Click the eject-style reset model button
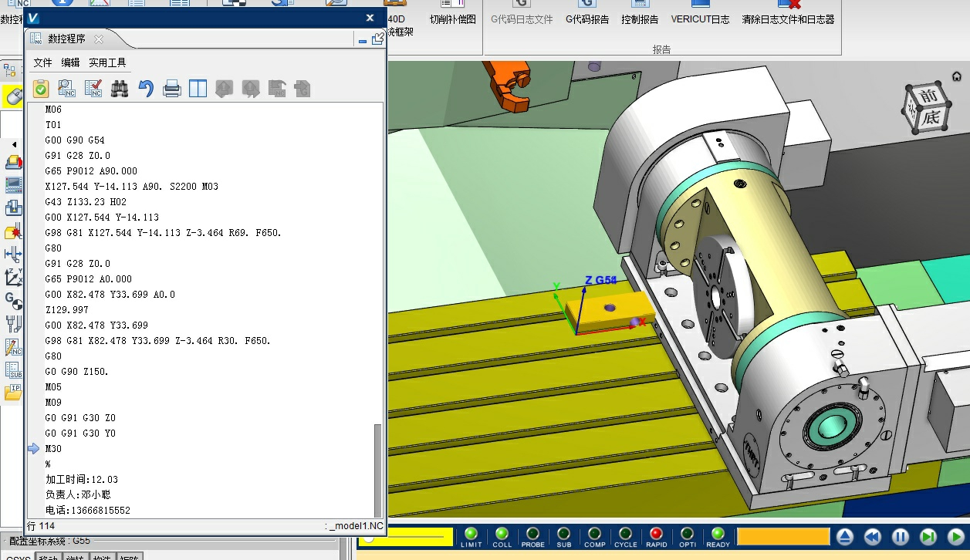Screen dimensions: 970x560 (845, 536)
